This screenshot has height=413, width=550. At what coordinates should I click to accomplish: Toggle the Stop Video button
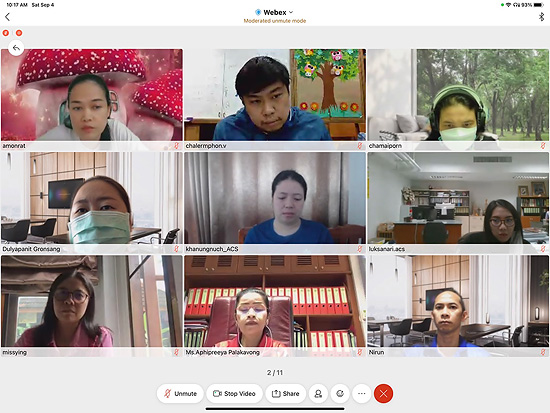click(234, 393)
